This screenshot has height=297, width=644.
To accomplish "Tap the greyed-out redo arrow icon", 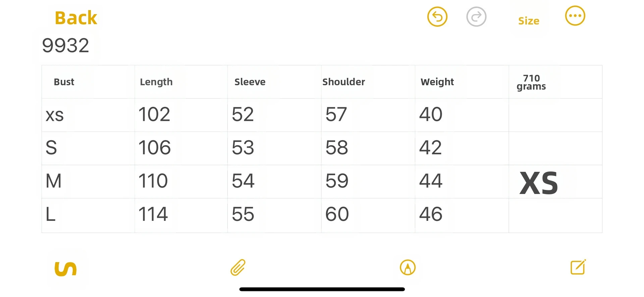I will pos(476,16).
